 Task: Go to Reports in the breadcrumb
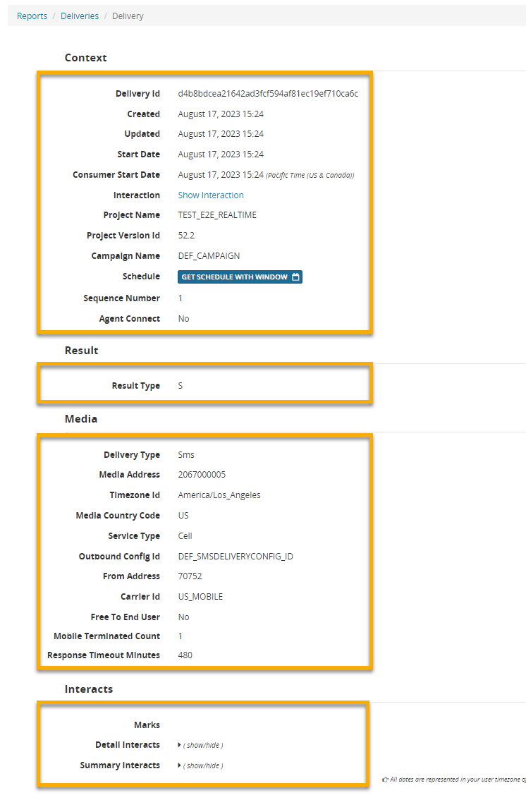(x=32, y=16)
